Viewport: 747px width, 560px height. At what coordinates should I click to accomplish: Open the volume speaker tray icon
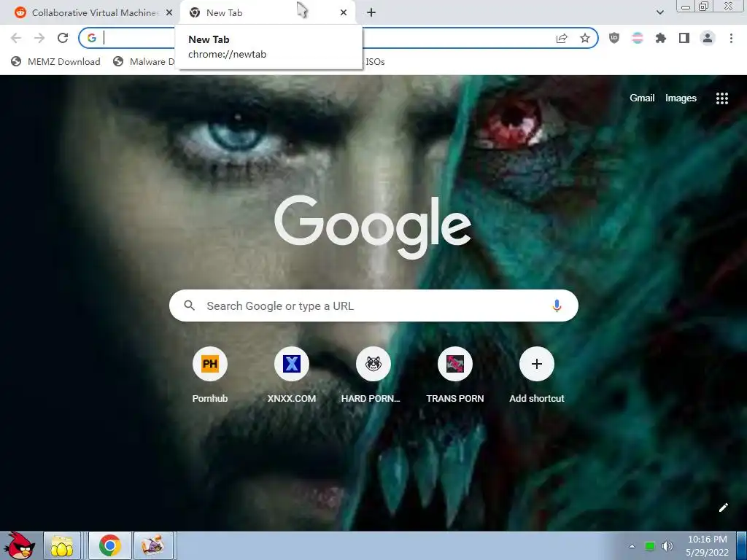click(x=667, y=546)
